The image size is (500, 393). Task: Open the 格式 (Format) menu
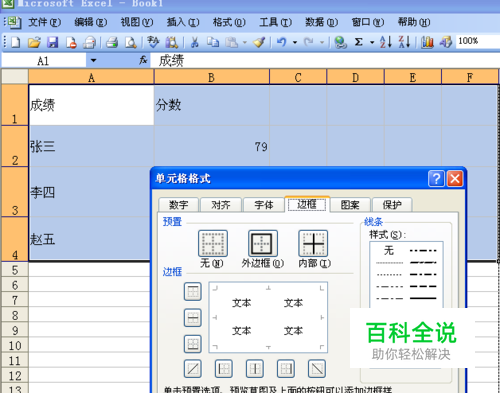[229, 22]
